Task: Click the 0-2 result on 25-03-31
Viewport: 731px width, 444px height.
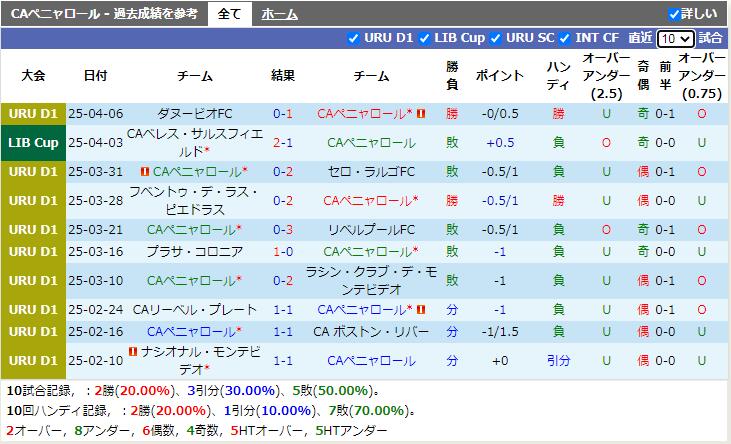Action: [x=283, y=172]
